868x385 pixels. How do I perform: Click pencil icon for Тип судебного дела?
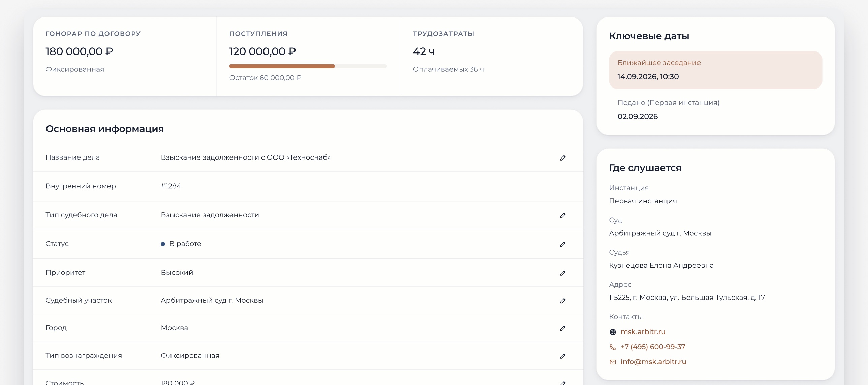click(563, 215)
